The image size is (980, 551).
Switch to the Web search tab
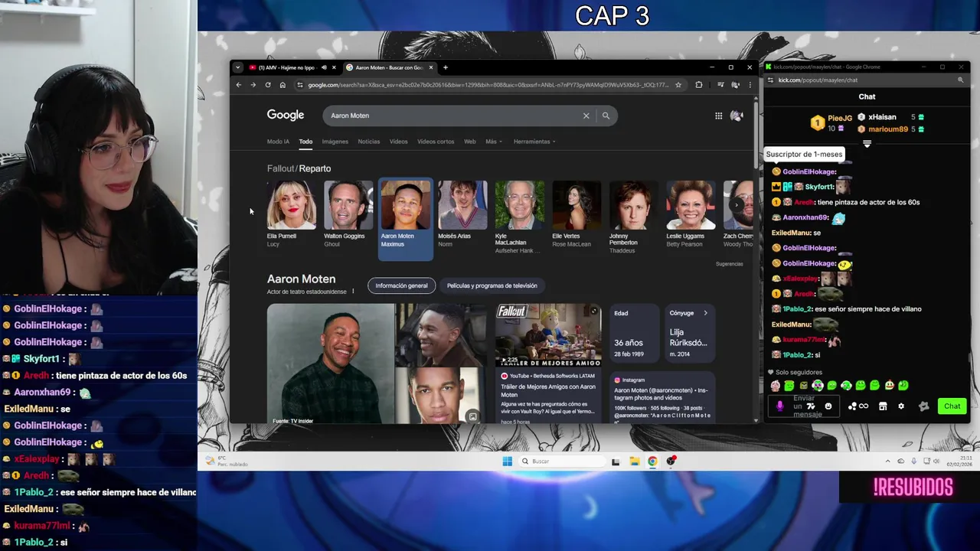[x=470, y=142]
